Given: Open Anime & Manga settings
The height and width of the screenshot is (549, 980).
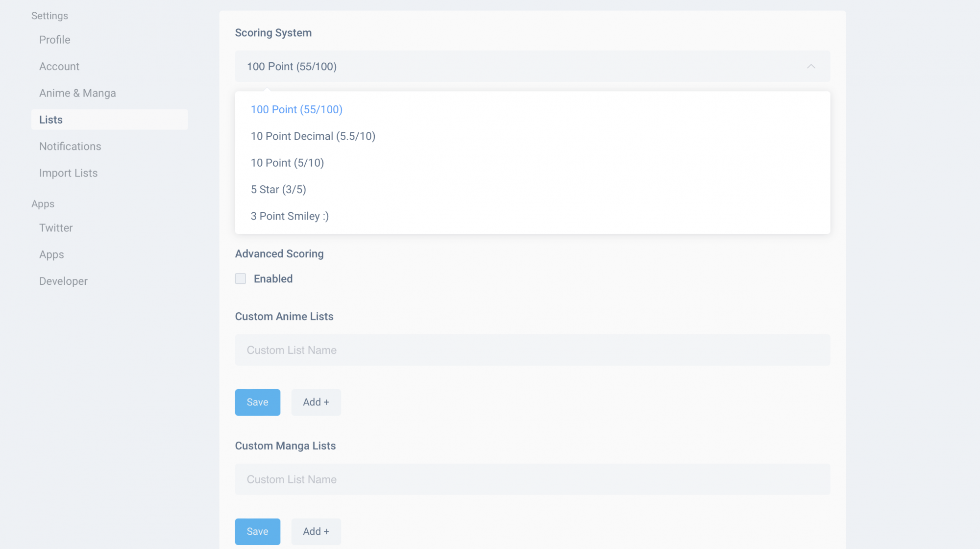Looking at the screenshot, I should [x=77, y=93].
